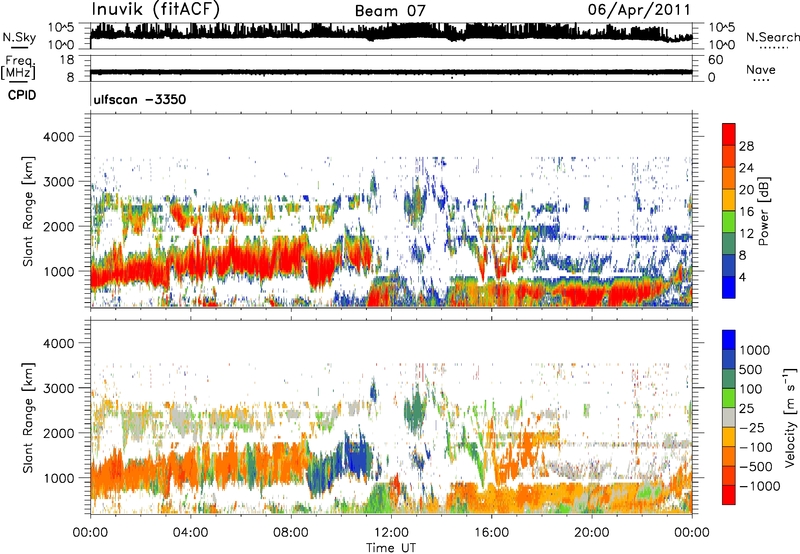Click the blue top segment of velocity color bar
This screenshot has height=554, width=800.
point(729,340)
